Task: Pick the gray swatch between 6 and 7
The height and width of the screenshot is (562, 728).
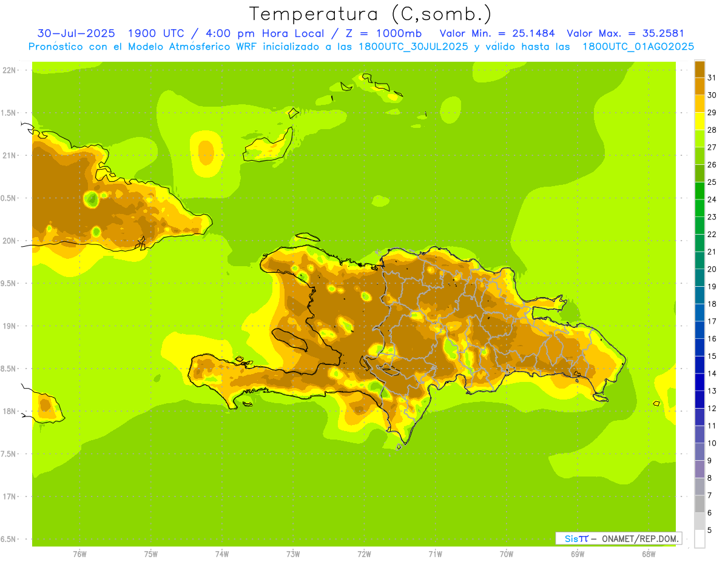Action: point(699,504)
